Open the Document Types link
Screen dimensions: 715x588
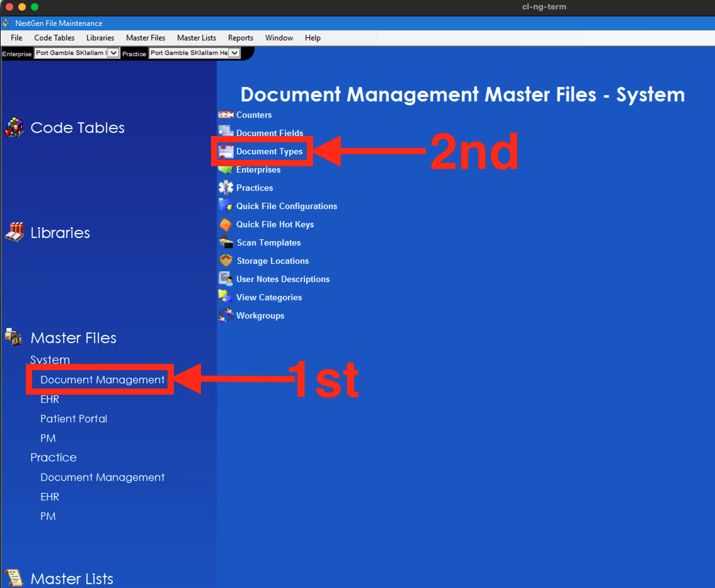tap(270, 151)
